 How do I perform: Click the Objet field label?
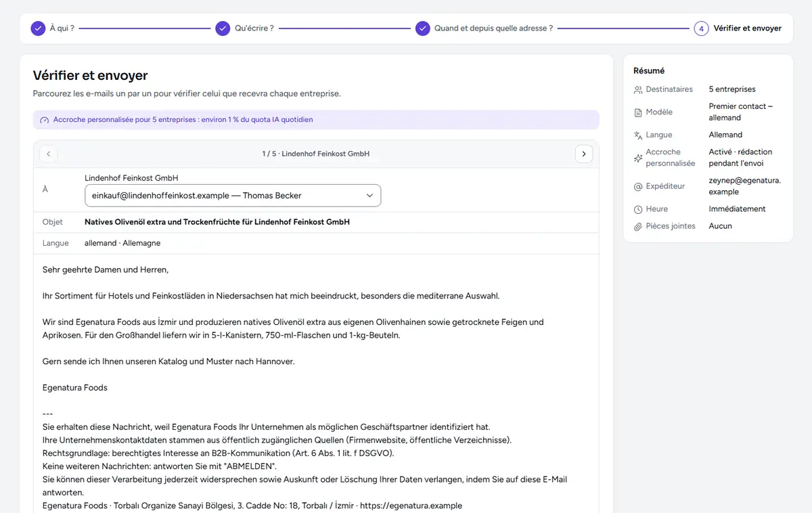tap(52, 222)
